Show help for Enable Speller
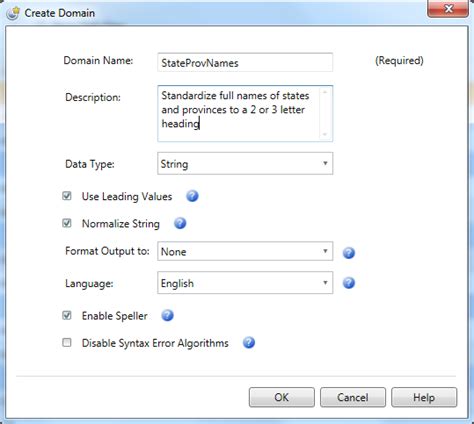Viewport: 474px width, 424px height. coord(167,315)
